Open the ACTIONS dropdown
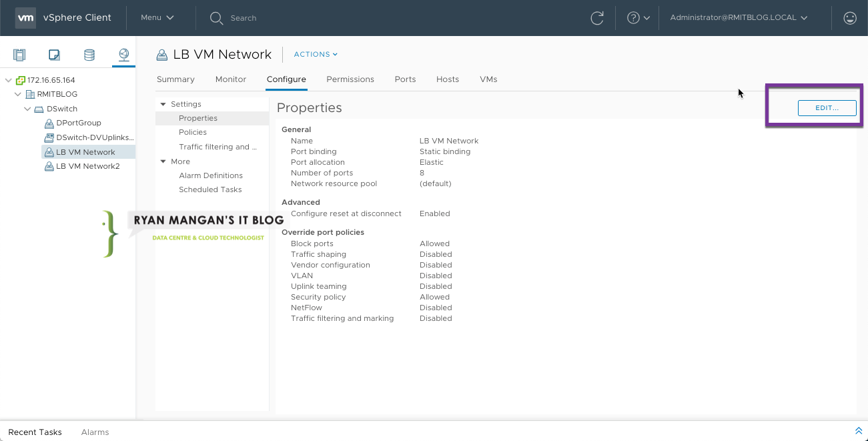This screenshot has width=868, height=441. point(316,55)
